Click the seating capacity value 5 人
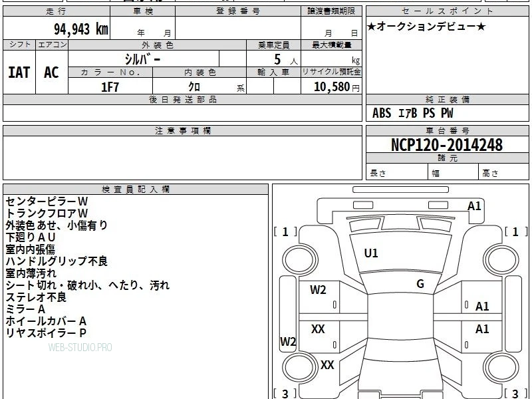This screenshot has height=399, width=532. coord(285,60)
